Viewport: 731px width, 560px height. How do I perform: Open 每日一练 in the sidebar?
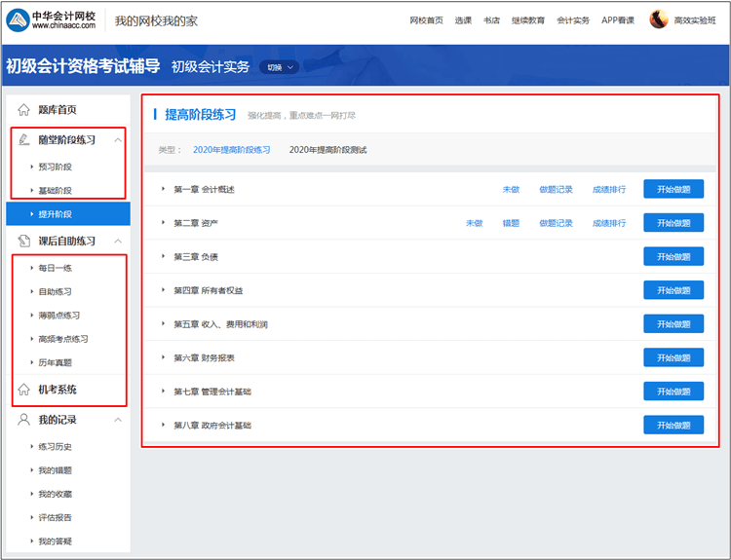(55, 268)
